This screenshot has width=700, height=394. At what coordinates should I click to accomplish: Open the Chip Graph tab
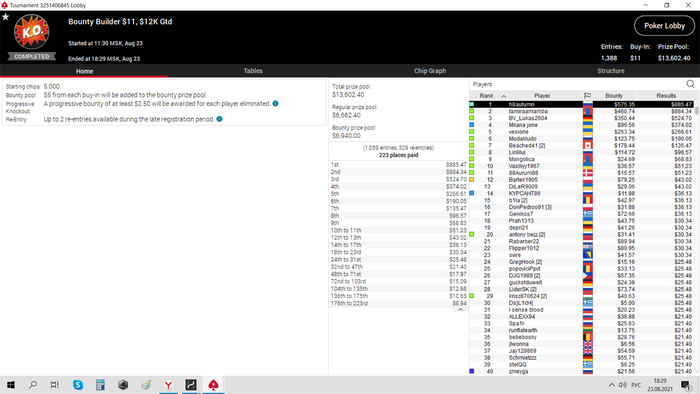tap(430, 71)
